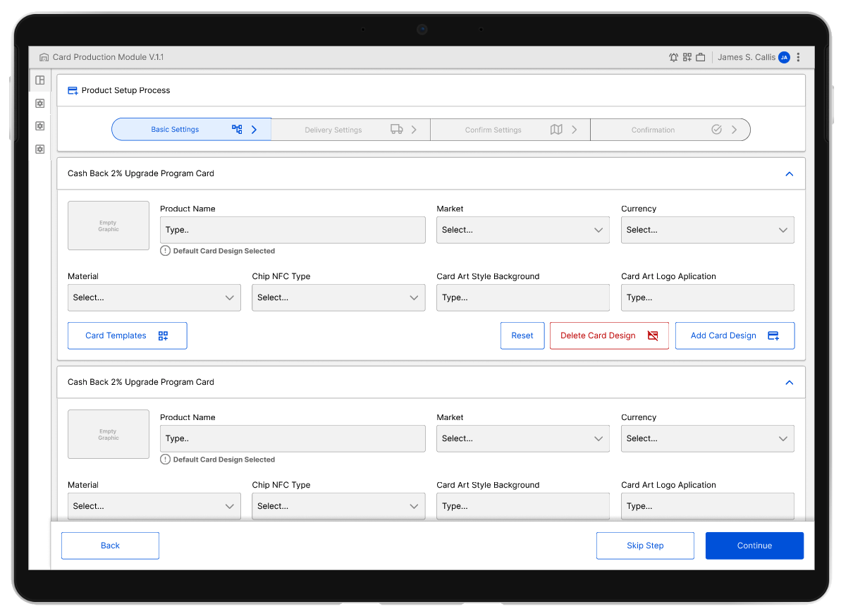
Task: Click the first gear icon in sidebar
Action: [40, 104]
